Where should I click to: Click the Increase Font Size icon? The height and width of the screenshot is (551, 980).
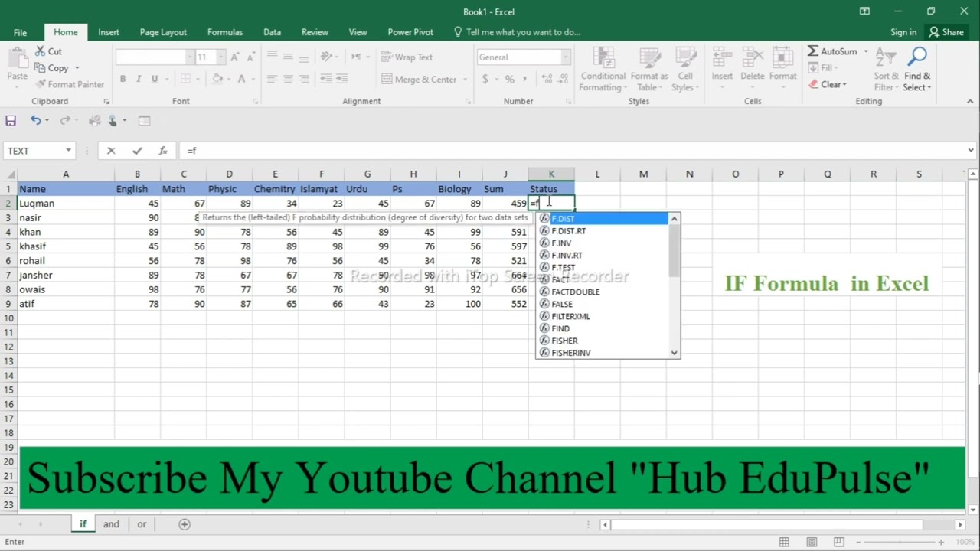[x=235, y=57]
